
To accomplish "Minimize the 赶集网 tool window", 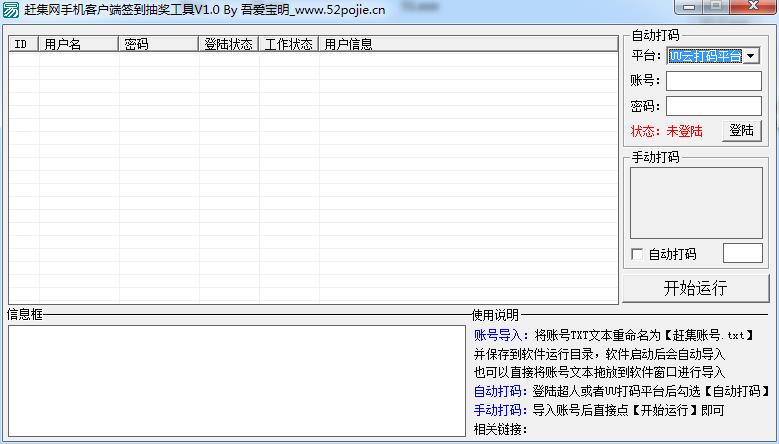I will point(687,8).
